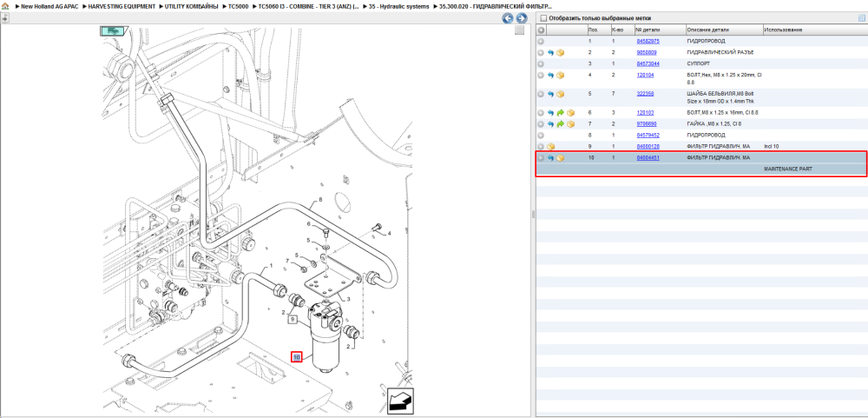Select boxed callout 9 on the diagram

(293, 319)
